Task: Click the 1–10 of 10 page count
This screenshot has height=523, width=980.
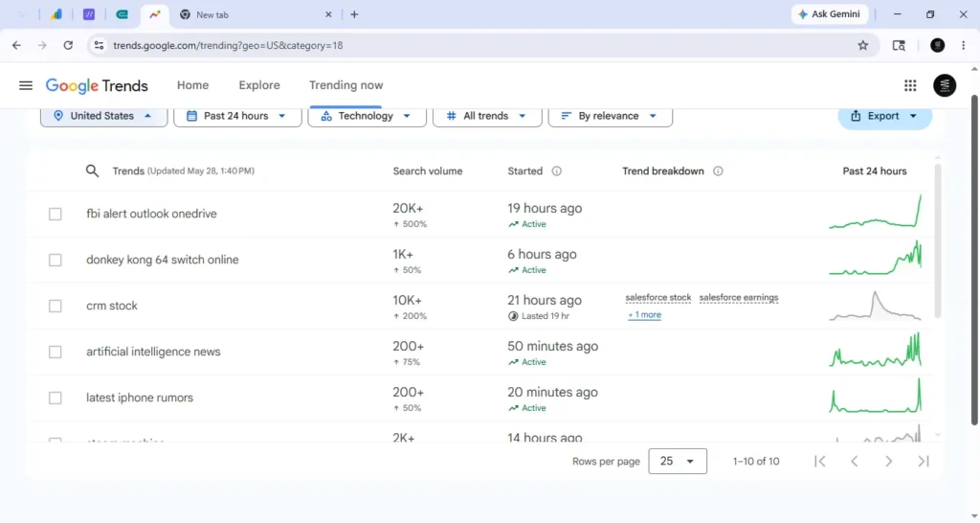Action: coord(756,462)
